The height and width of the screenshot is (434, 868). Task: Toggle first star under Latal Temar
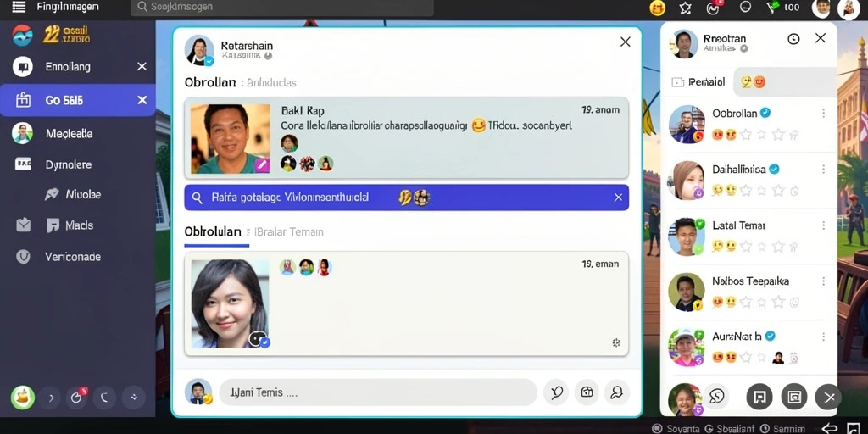tap(746, 247)
